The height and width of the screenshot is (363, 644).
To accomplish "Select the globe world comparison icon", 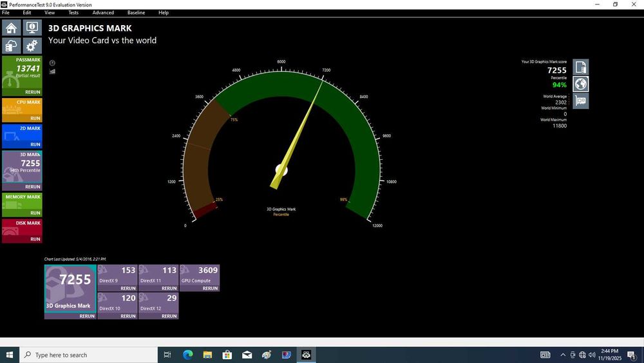I will tap(580, 84).
